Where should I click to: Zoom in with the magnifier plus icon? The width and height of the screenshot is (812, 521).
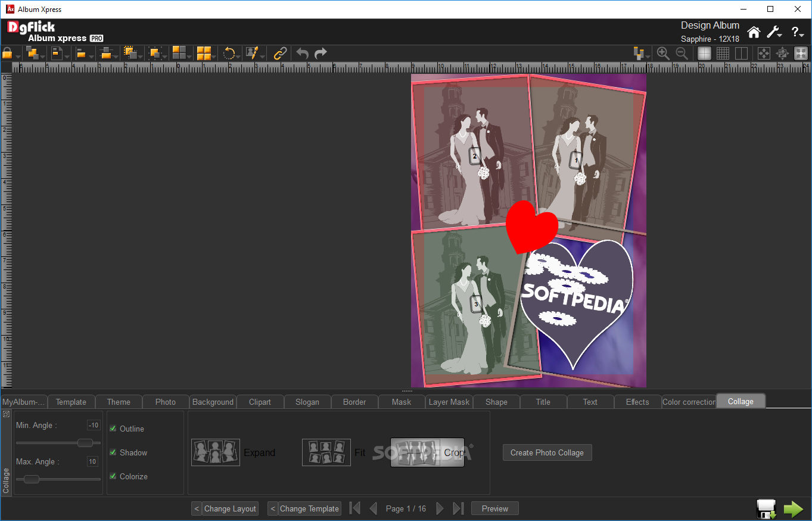pyautogui.click(x=663, y=54)
